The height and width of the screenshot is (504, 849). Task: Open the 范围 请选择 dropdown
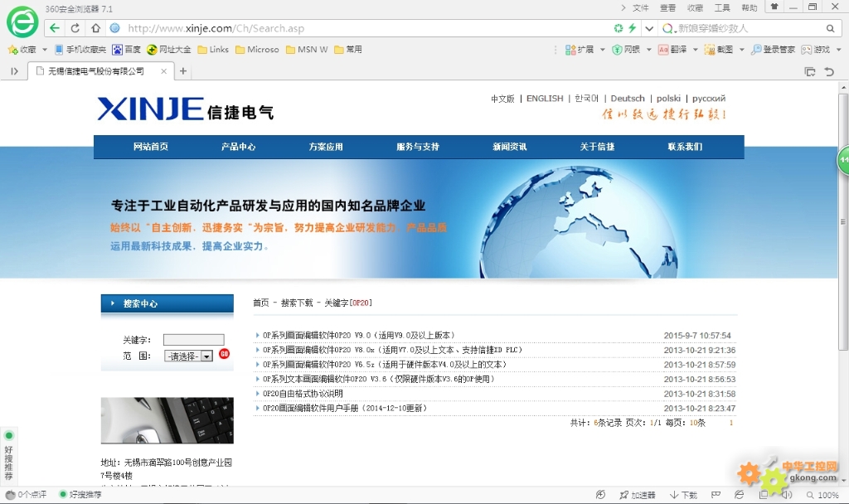point(188,356)
